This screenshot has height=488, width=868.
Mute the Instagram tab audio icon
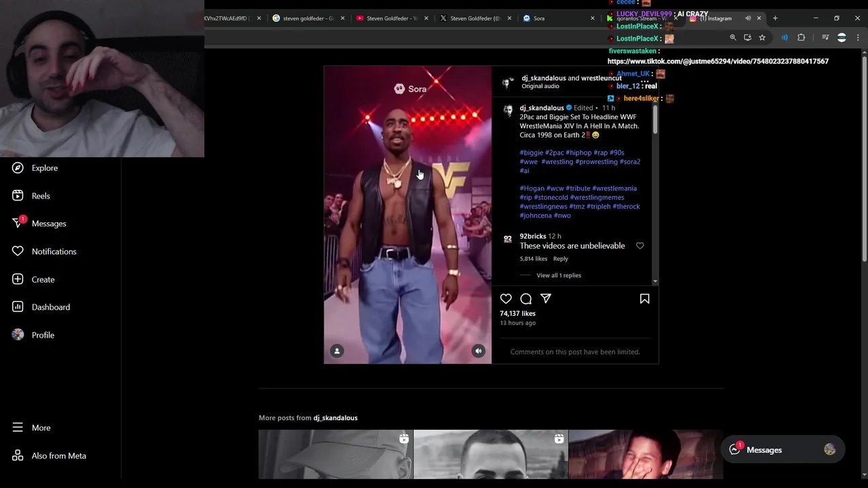tap(748, 18)
